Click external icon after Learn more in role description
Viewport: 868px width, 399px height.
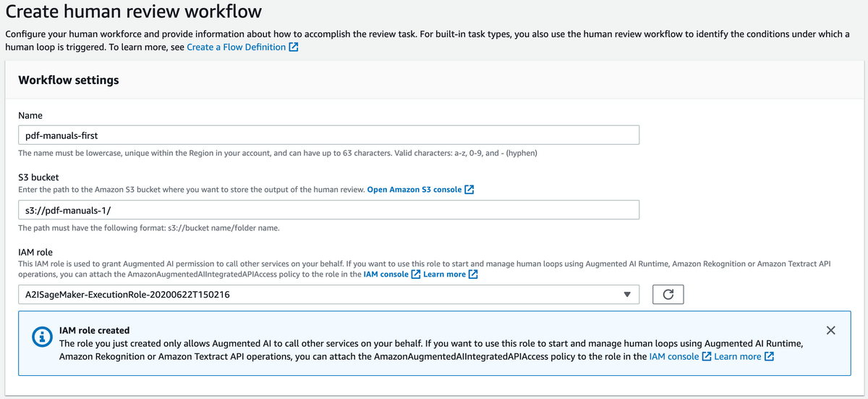click(x=473, y=274)
